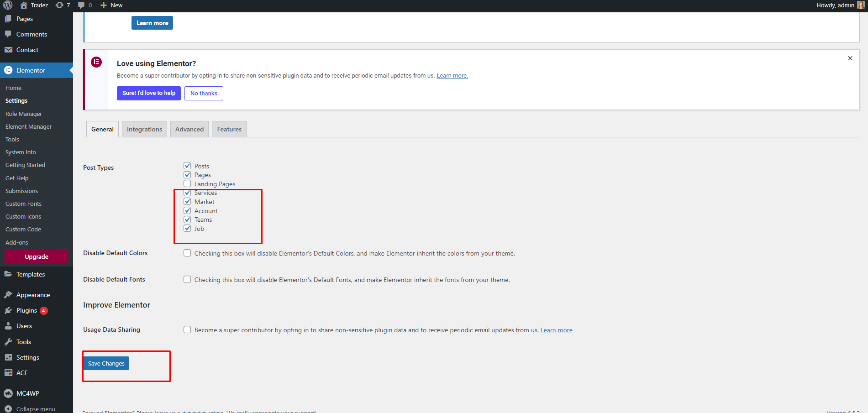Toggle the Pages post type checkbox
868x413 pixels.
tap(187, 175)
